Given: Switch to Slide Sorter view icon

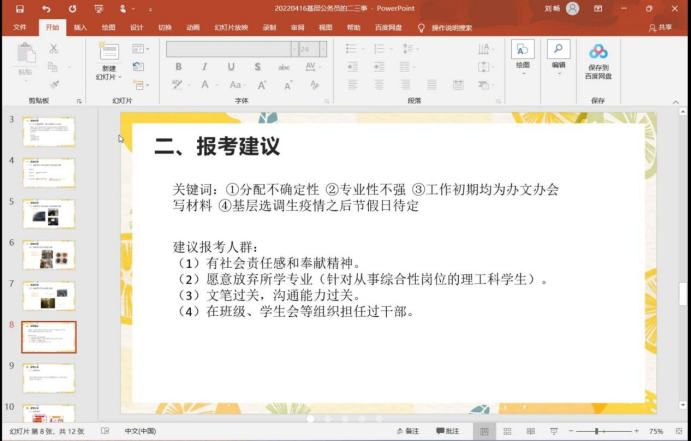Looking at the screenshot, I should click(x=509, y=431).
